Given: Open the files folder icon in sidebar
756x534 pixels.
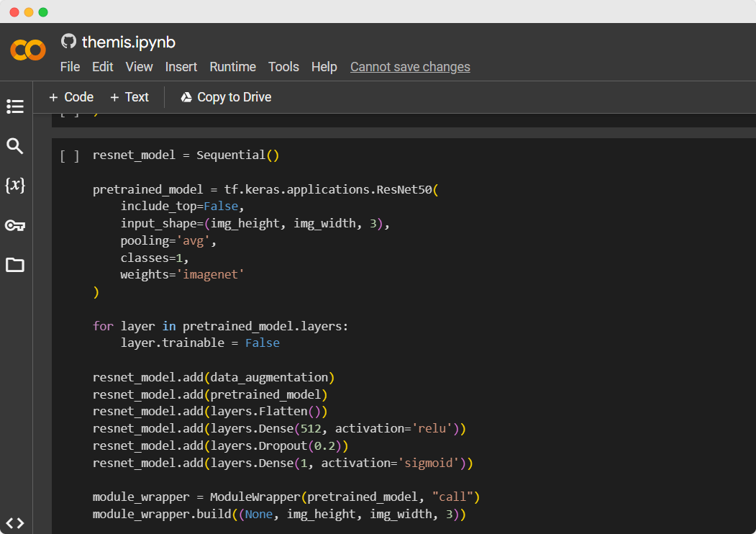Looking at the screenshot, I should [15, 265].
